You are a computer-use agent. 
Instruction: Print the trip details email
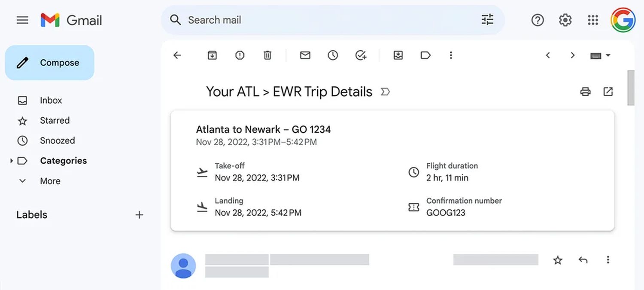(x=585, y=92)
